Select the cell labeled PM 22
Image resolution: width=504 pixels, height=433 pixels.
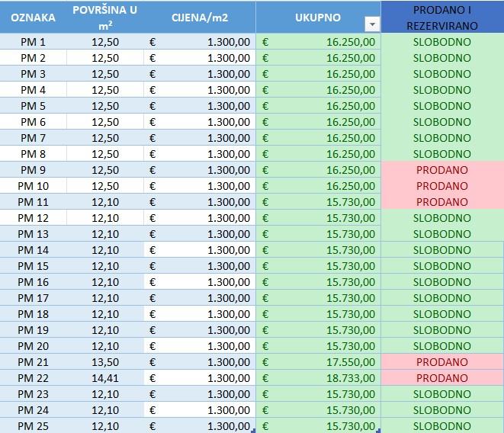(x=33, y=378)
